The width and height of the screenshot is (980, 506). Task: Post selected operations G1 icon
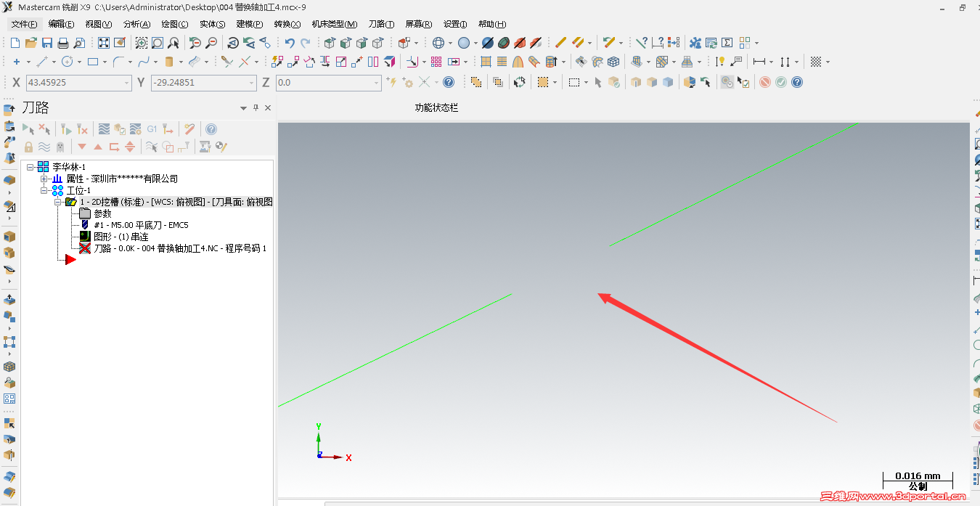[152, 129]
